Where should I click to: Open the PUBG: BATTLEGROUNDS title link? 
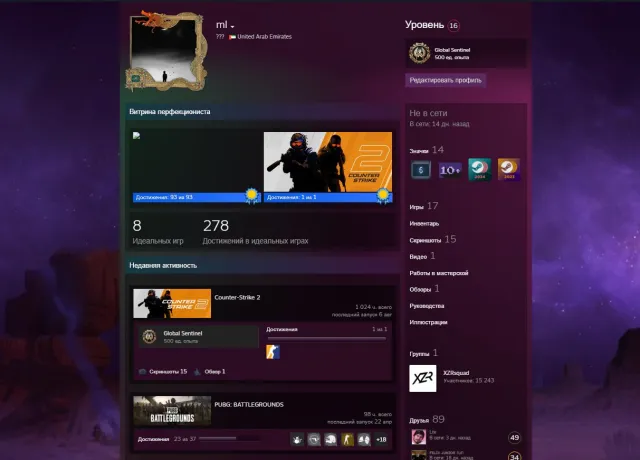click(249, 404)
